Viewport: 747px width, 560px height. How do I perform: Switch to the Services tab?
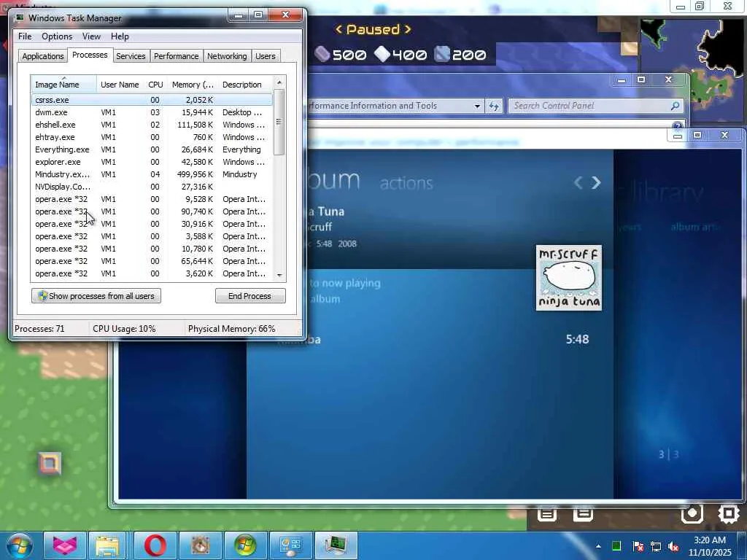pos(131,56)
